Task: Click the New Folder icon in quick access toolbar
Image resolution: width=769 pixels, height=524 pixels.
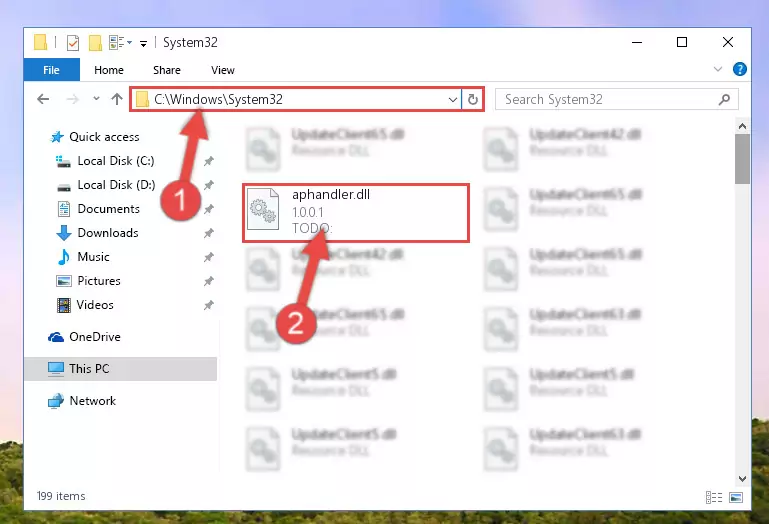Action: point(95,43)
